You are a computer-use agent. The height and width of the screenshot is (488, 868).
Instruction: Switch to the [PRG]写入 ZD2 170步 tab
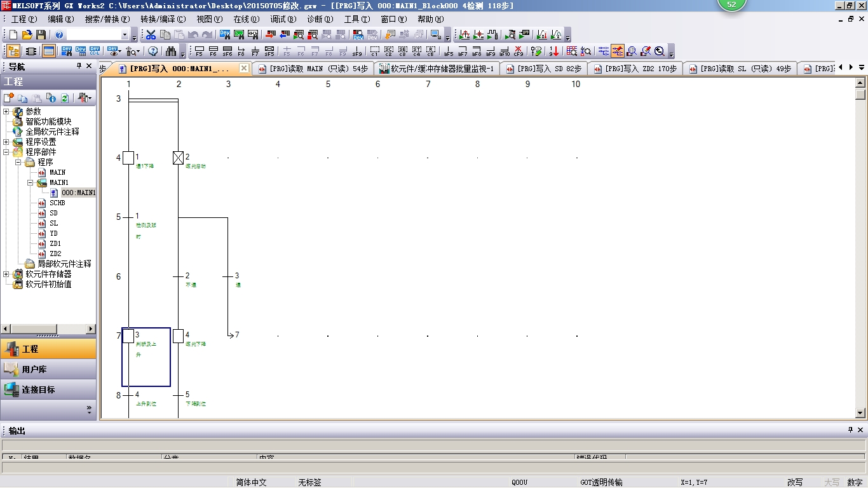[x=634, y=69]
